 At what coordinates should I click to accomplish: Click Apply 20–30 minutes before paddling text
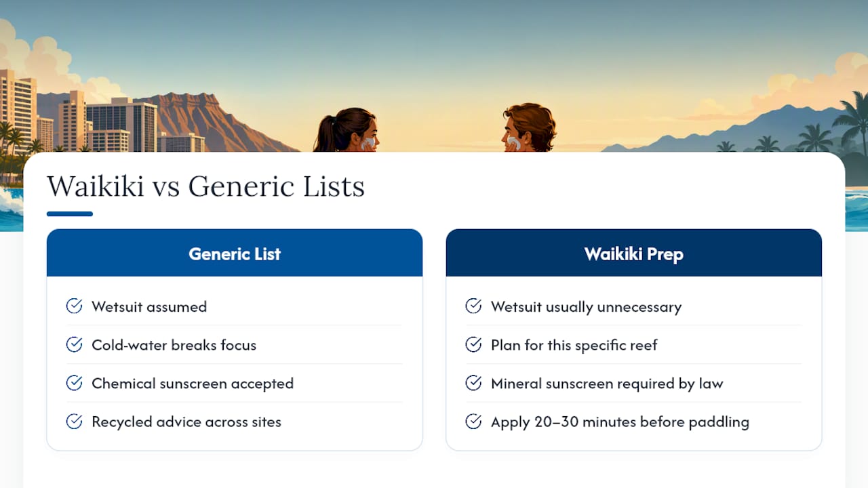coord(620,422)
